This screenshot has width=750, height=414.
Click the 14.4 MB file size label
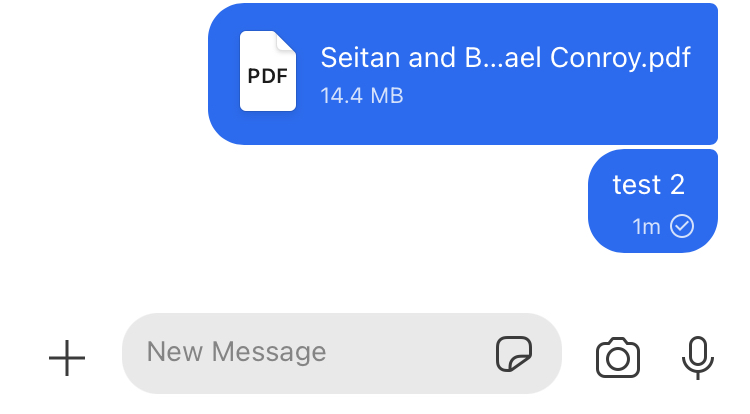click(362, 96)
